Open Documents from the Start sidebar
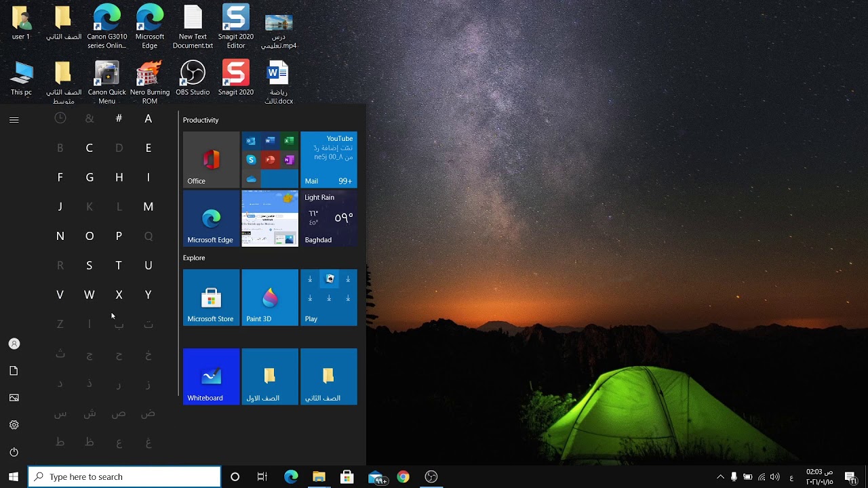 point(14,371)
